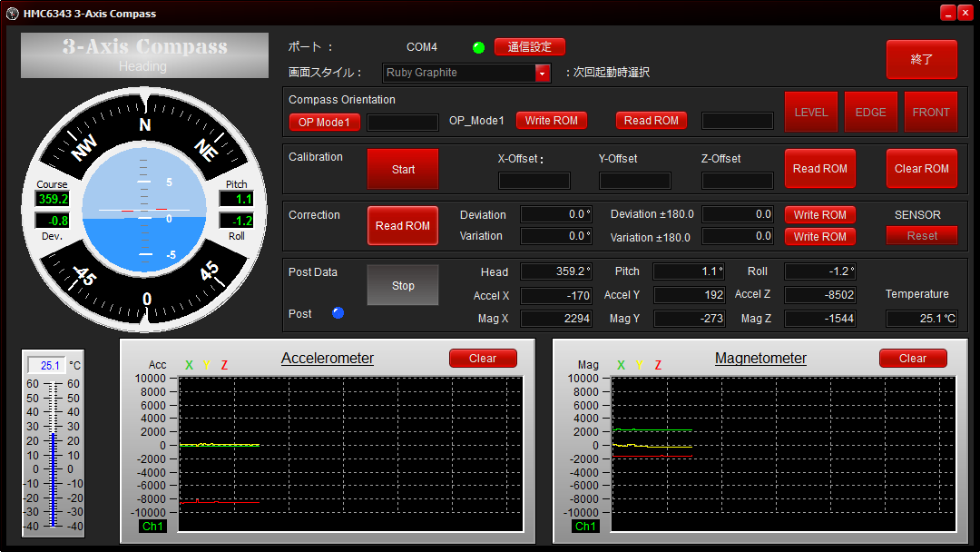The height and width of the screenshot is (552, 980).
Task: Click the artificial horizon pitch indicator
Action: pos(144,210)
